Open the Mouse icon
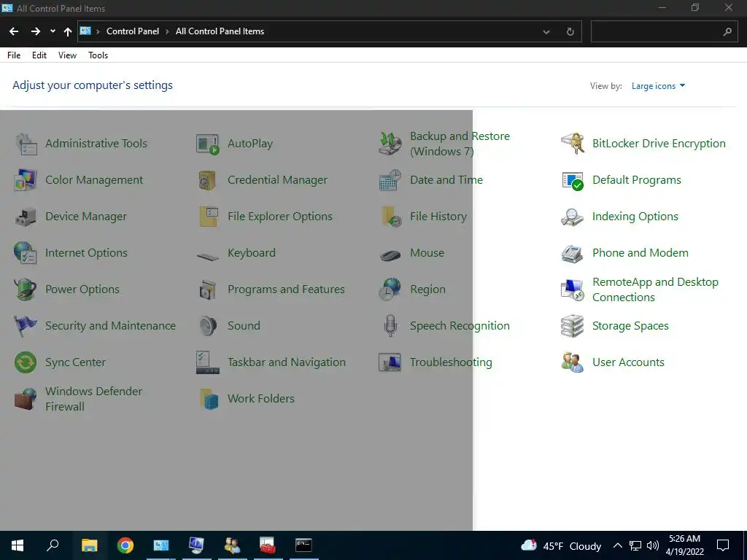 [390, 255]
